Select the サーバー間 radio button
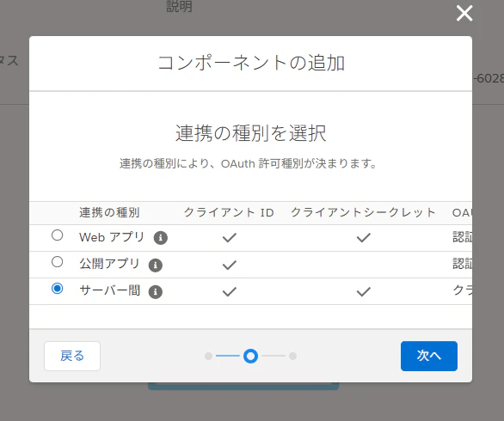The width and height of the screenshot is (504, 421). tap(58, 289)
